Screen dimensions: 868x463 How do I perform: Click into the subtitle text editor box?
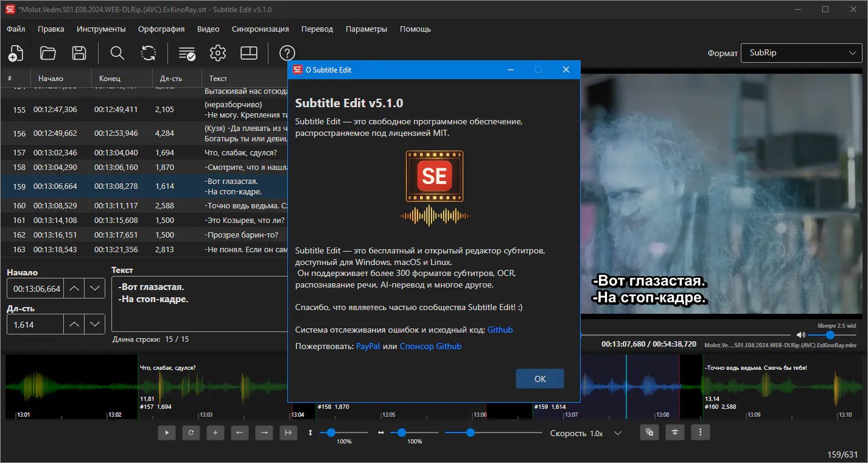coord(200,304)
